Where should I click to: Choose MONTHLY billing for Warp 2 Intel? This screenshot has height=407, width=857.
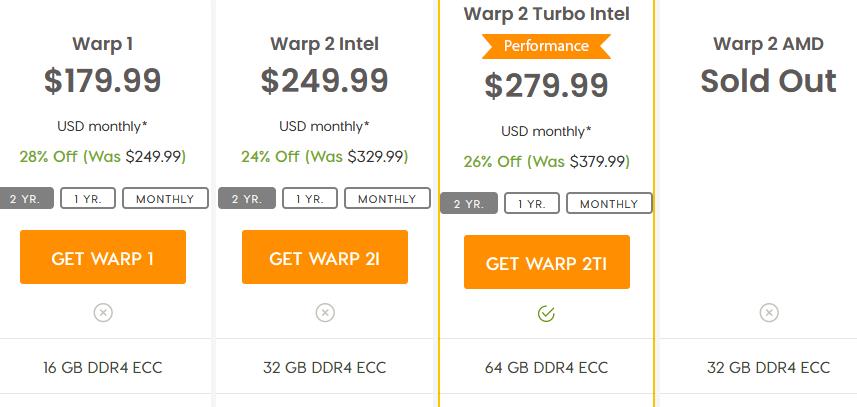pos(387,198)
